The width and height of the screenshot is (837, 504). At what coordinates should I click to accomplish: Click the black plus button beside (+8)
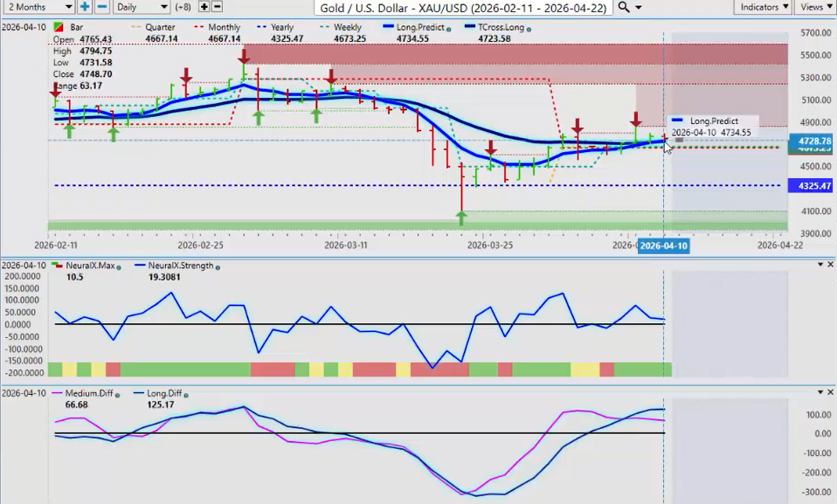pyautogui.click(x=204, y=7)
